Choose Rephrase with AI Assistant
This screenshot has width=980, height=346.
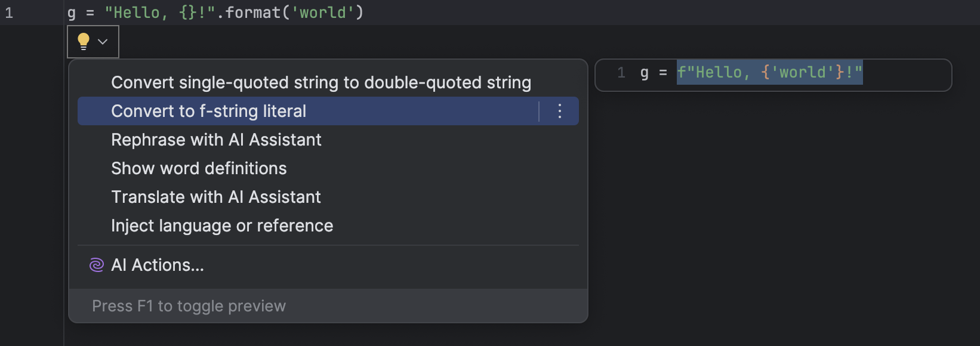pyautogui.click(x=216, y=140)
